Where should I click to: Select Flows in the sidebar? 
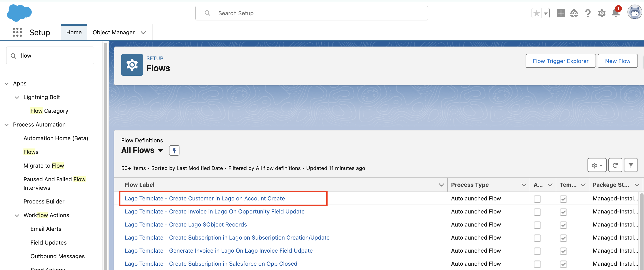click(31, 152)
